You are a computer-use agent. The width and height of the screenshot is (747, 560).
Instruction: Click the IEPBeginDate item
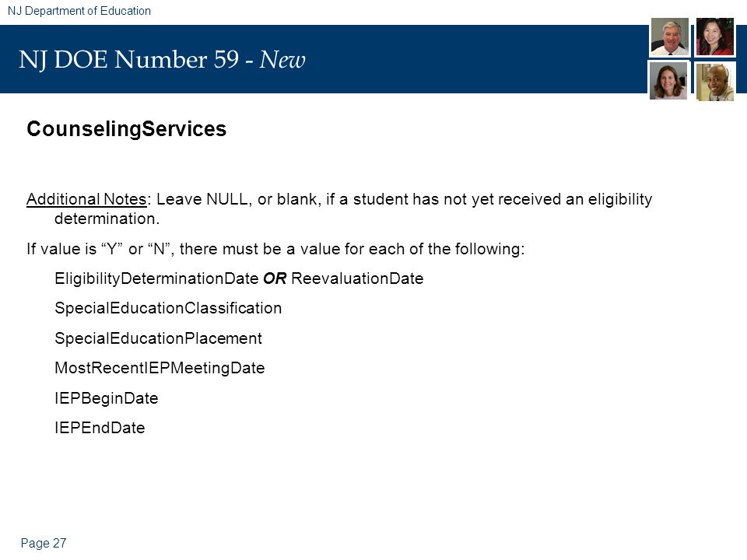pyautogui.click(x=107, y=398)
